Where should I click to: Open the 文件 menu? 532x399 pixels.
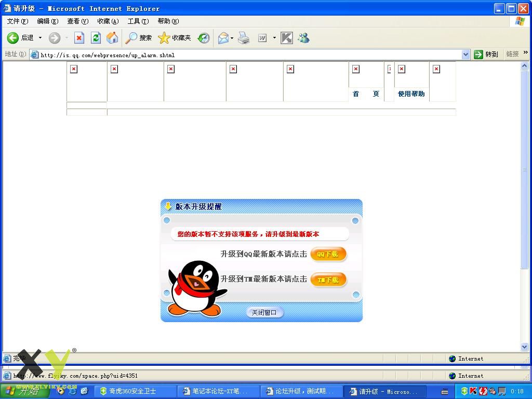click(x=18, y=21)
